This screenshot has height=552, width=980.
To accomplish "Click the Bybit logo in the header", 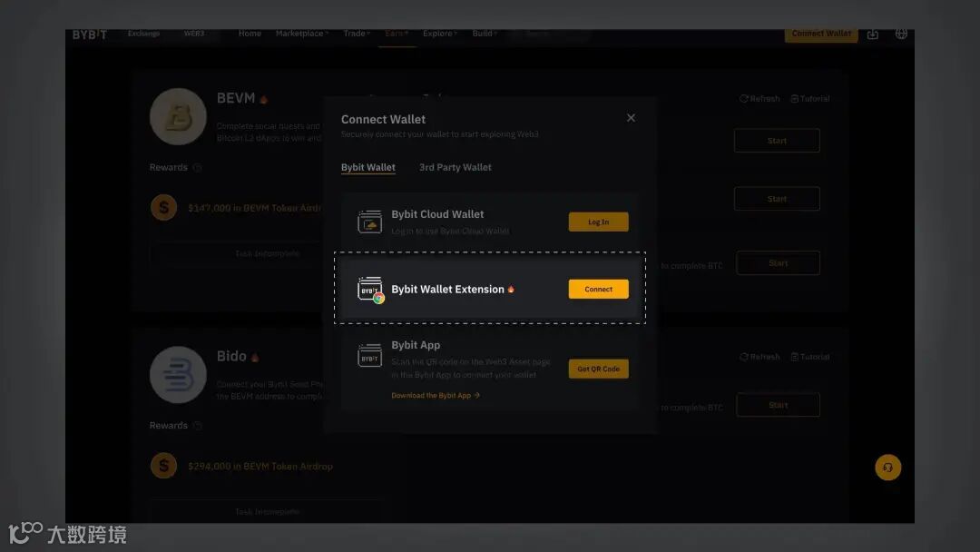I will 89,34.
